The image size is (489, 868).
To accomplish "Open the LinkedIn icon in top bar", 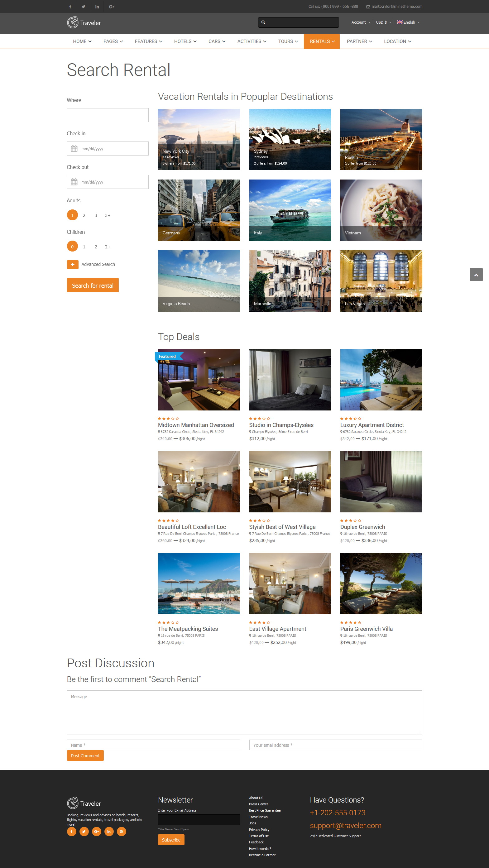I will coord(97,7).
